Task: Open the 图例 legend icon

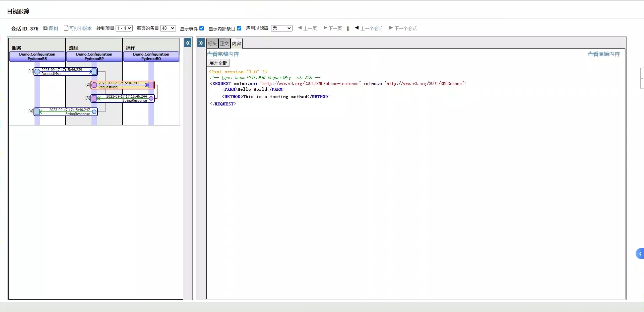Action: [x=46, y=28]
